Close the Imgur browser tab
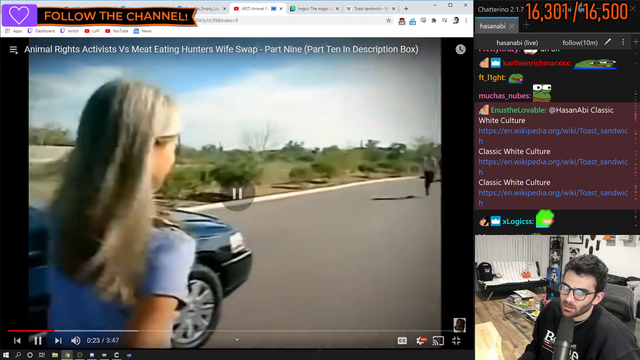The width and height of the screenshot is (640, 360). pyautogui.click(x=337, y=9)
